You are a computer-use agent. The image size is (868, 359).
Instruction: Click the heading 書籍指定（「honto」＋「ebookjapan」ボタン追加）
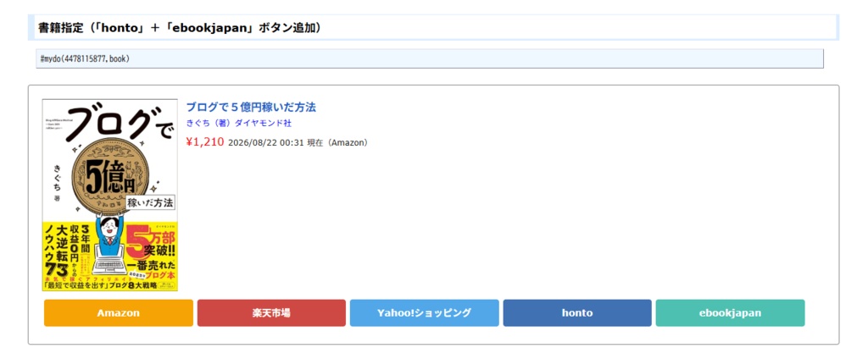coord(180,28)
